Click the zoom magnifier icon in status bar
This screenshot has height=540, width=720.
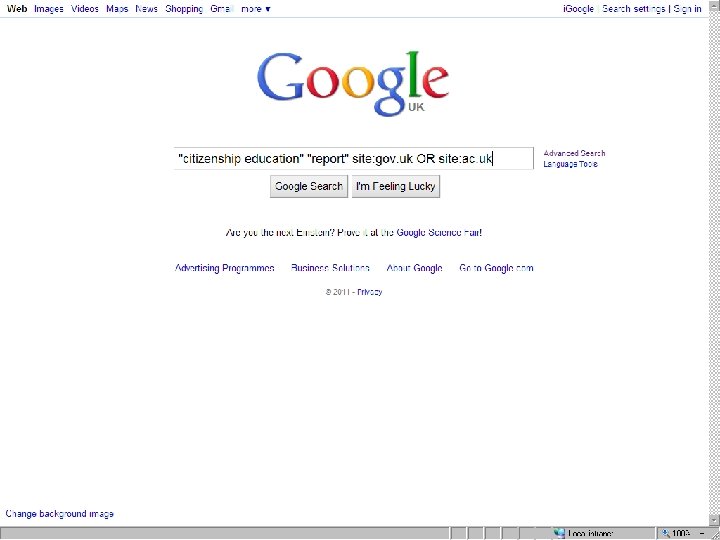665,534
